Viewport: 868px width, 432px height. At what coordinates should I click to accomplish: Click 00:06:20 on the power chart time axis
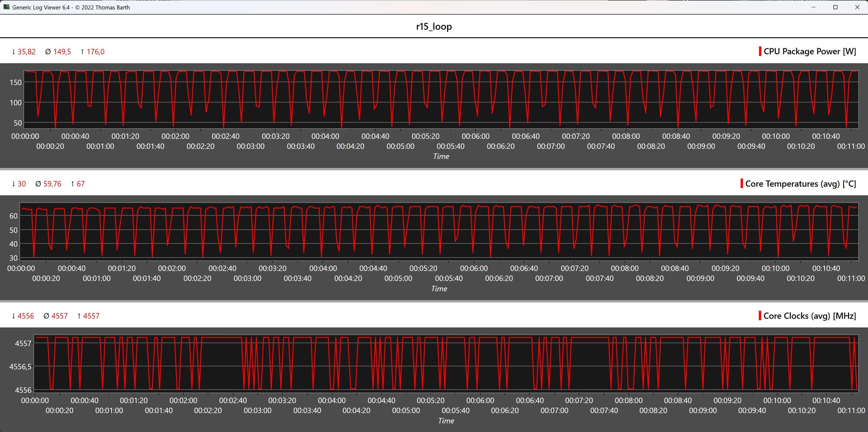click(500, 146)
